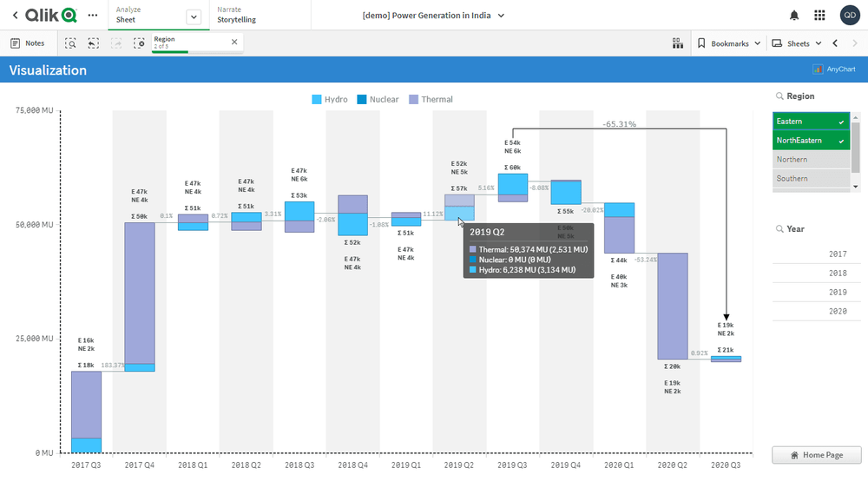This screenshot has width=868, height=488.
Task: Open the Notes panel
Action: (27, 43)
